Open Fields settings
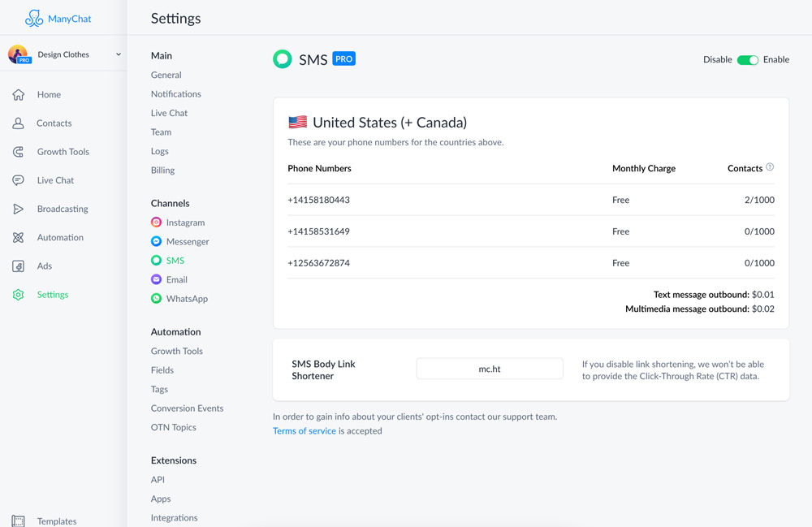This screenshot has width=812, height=527. 162,370
